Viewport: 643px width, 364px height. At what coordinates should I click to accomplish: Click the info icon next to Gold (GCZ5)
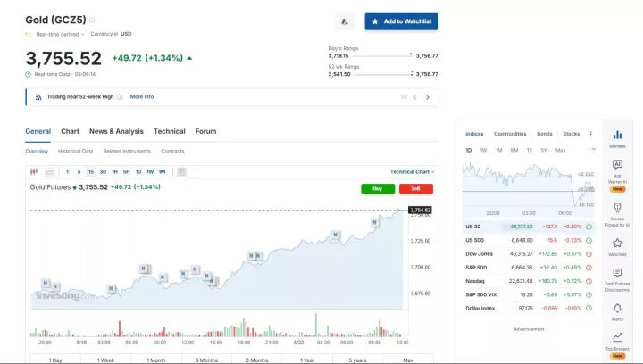point(92,20)
